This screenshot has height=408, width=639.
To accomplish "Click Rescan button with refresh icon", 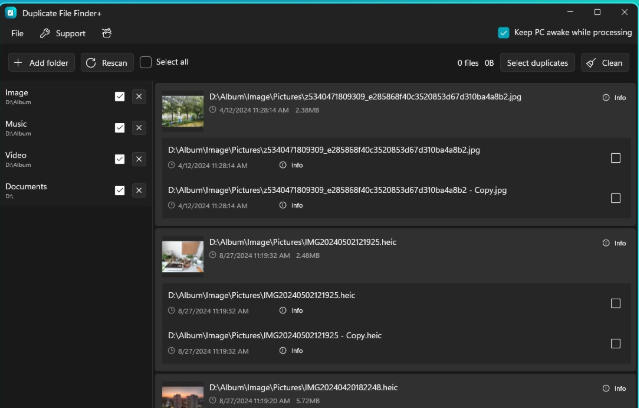I will tap(107, 63).
